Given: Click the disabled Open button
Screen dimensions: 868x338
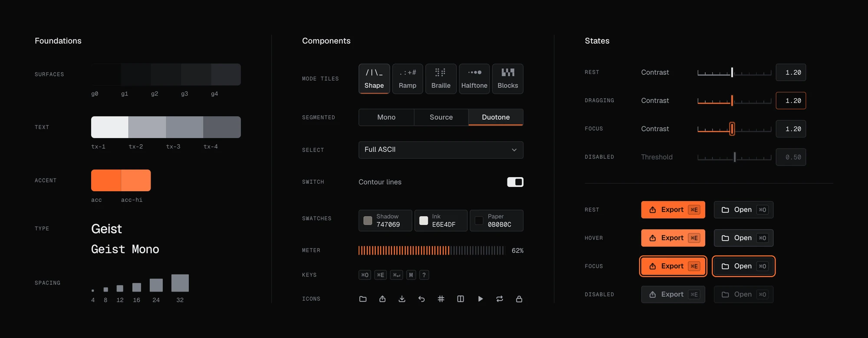Looking at the screenshot, I should (744, 295).
